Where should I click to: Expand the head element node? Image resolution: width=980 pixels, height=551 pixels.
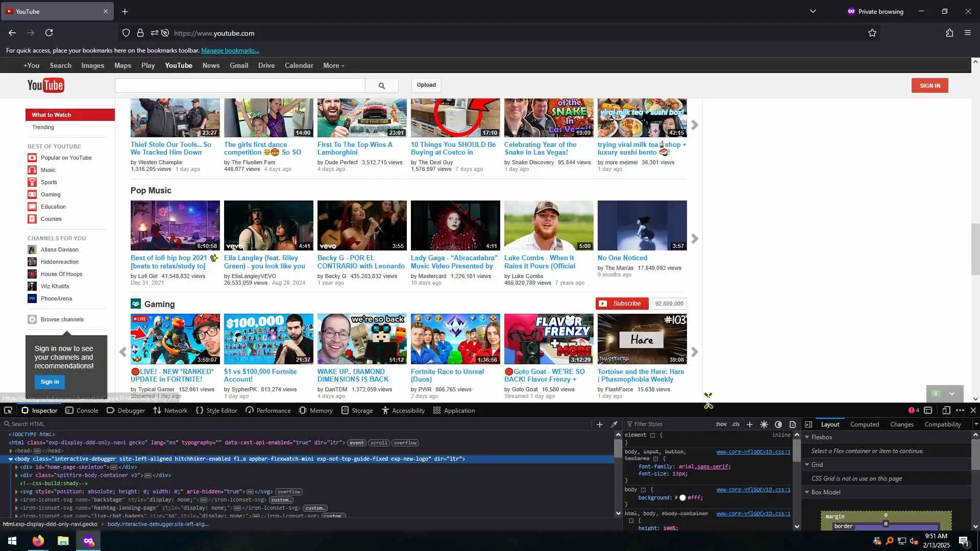click(11, 451)
